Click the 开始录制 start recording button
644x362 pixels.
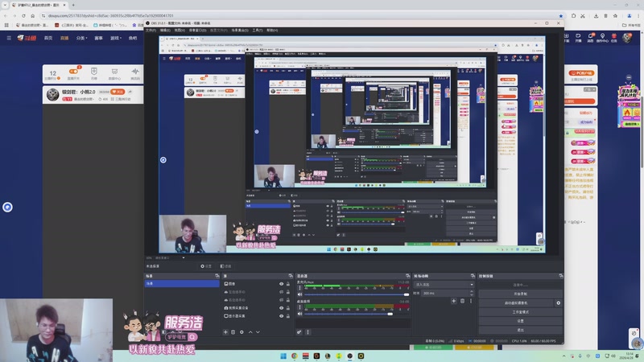pos(520,294)
